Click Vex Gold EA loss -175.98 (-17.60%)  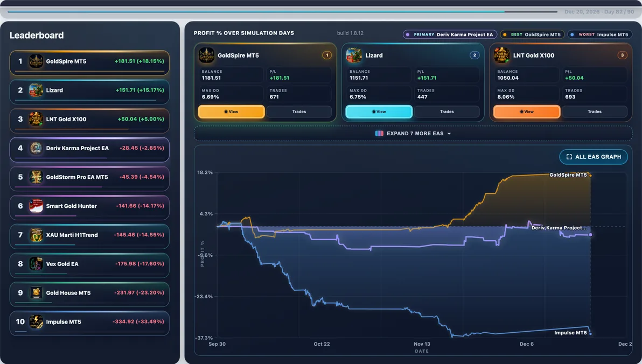[x=139, y=264]
